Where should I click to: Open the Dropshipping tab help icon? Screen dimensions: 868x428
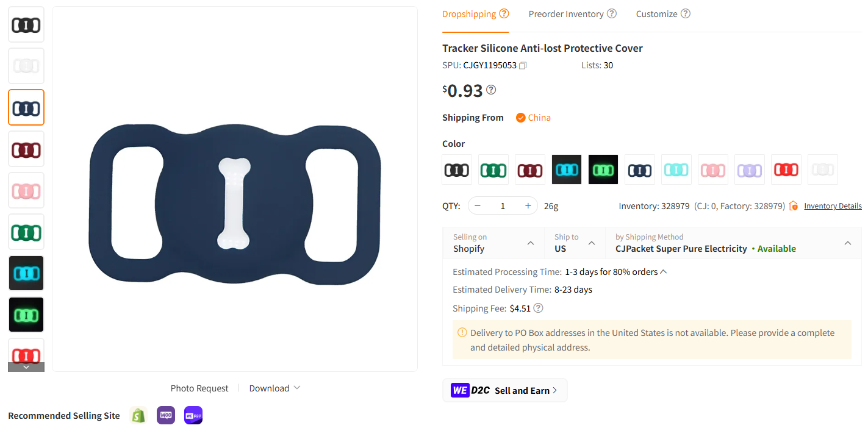[x=504, y=12]
